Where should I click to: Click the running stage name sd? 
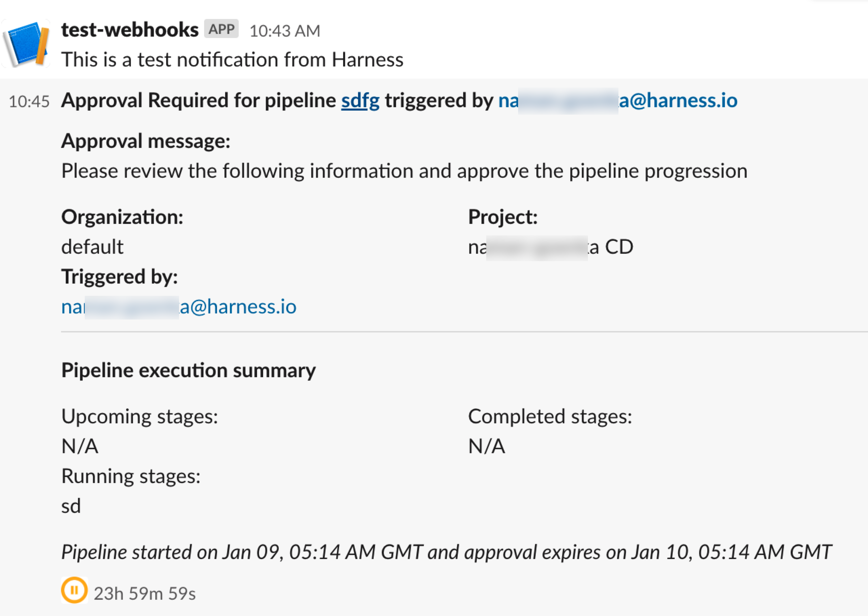pyautogui.click(x=71, y=506)
